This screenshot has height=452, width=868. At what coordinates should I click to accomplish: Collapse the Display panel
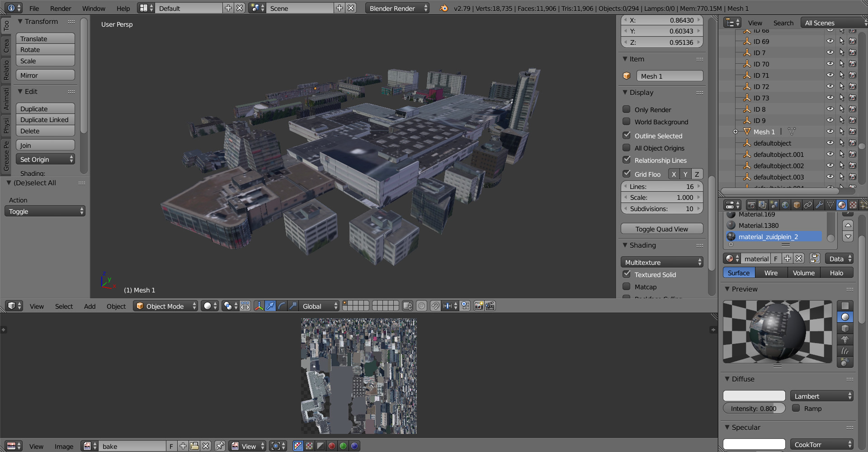tap(625, 92)
